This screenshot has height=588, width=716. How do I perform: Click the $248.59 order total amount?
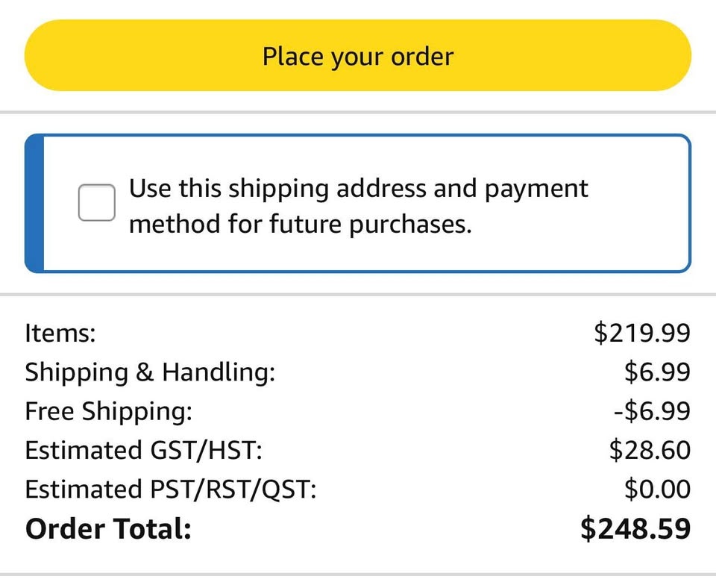pyautogui.click(x=635, y=529)
